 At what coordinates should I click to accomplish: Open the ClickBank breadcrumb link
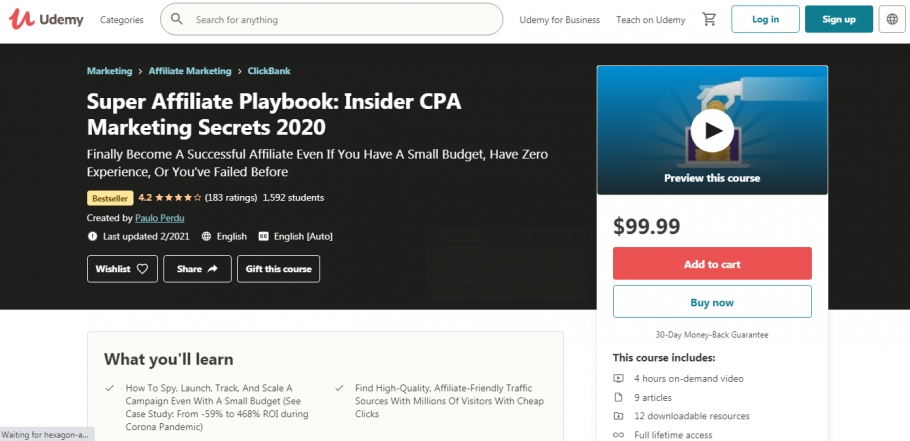pos(269,71)
